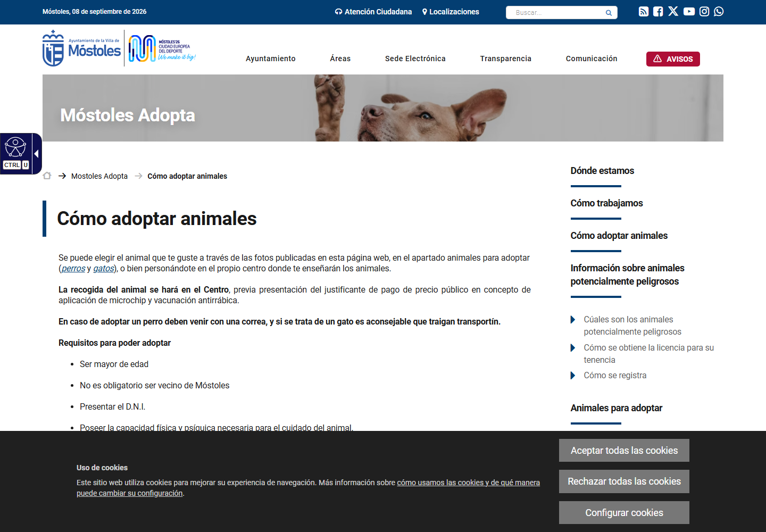
Task: Open Cómo adoptar animales sidebar item
Action: (x=619, y=236)
